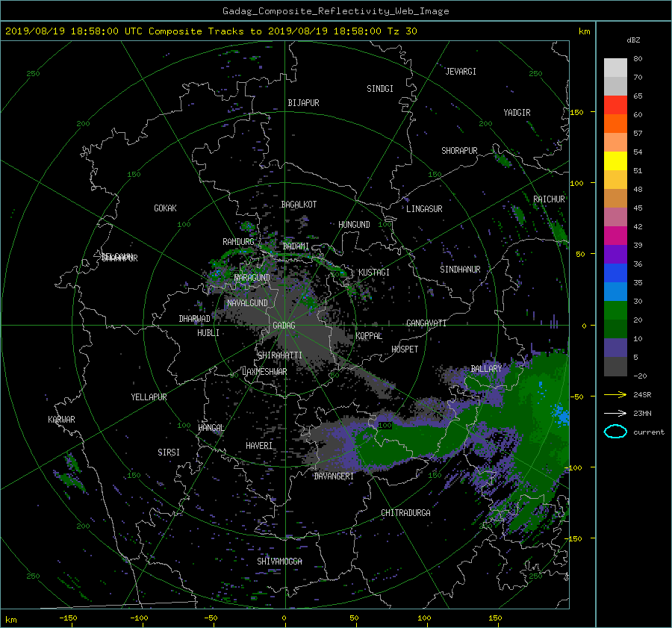The image size is (672, 628).
Task: Pick the light gray 70-80 dBZ swatch
Action: (x=615, y=68)
